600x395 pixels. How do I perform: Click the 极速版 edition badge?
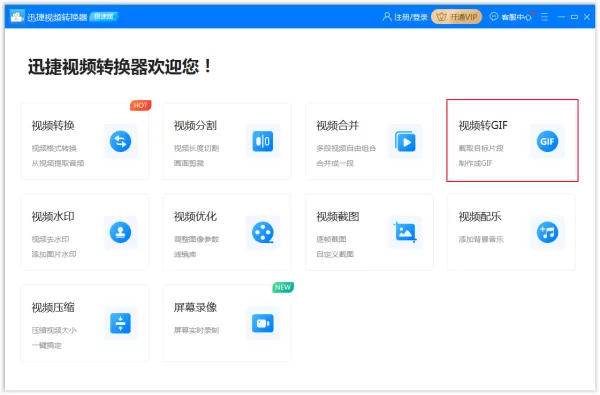104,16
